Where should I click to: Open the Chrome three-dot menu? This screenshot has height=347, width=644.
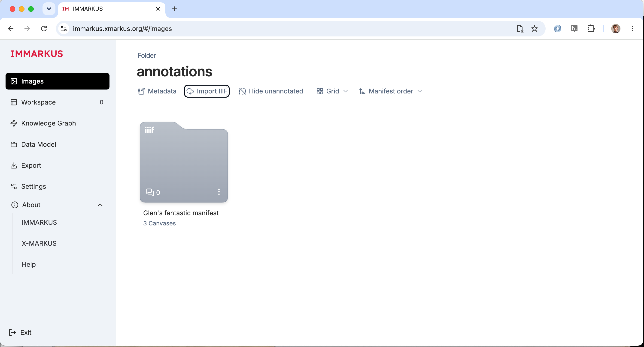(x=632, y=29)
